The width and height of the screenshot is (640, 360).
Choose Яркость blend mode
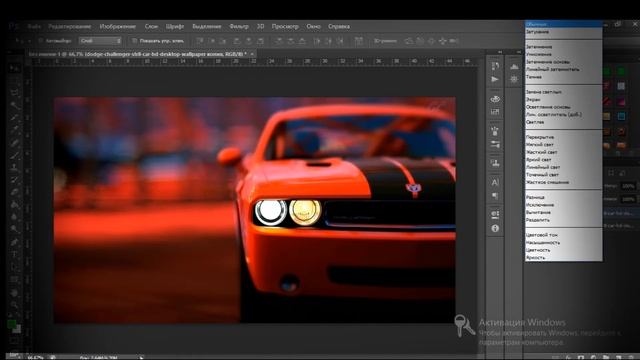pyautogui.click(x=563, y=258)
